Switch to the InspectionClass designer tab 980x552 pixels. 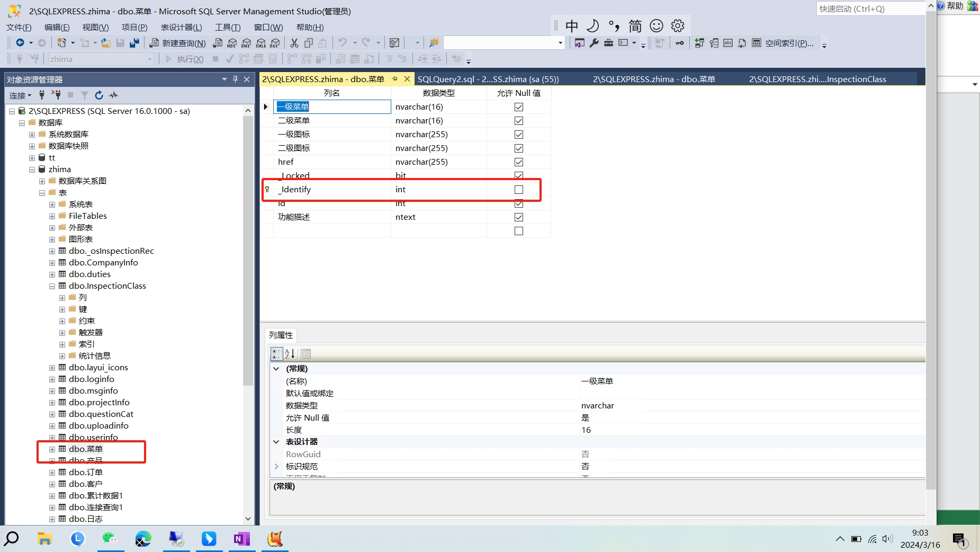click(817, 79)
